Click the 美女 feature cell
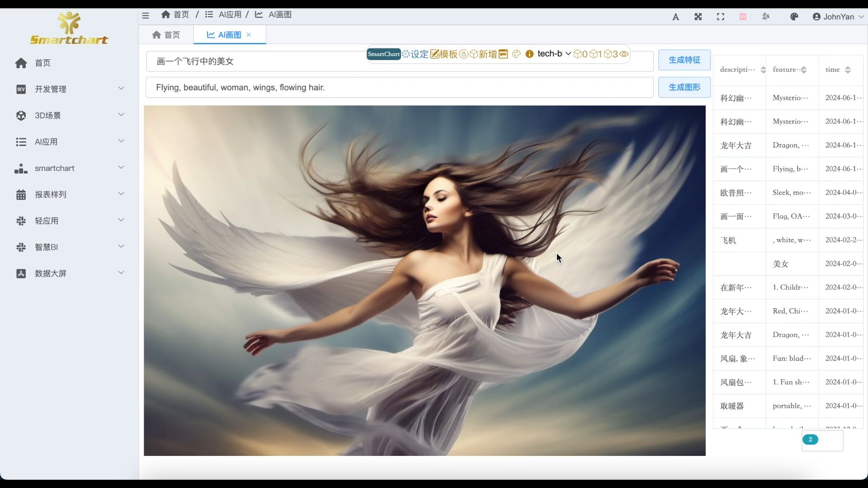Viewport: 868px width, 488px height. coord(792,264)
